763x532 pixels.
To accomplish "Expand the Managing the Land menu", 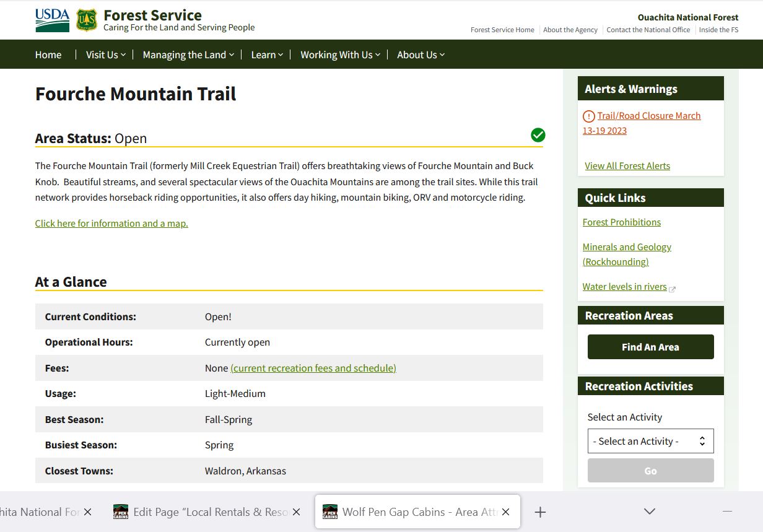I will tap(188, 55).
